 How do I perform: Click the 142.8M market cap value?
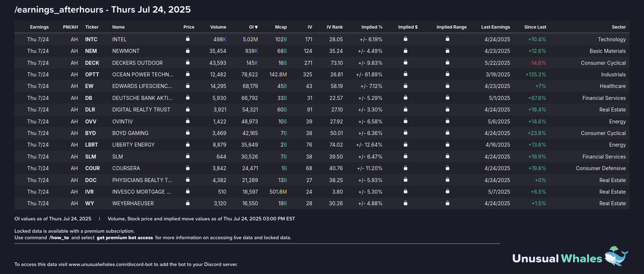(278, 74)
